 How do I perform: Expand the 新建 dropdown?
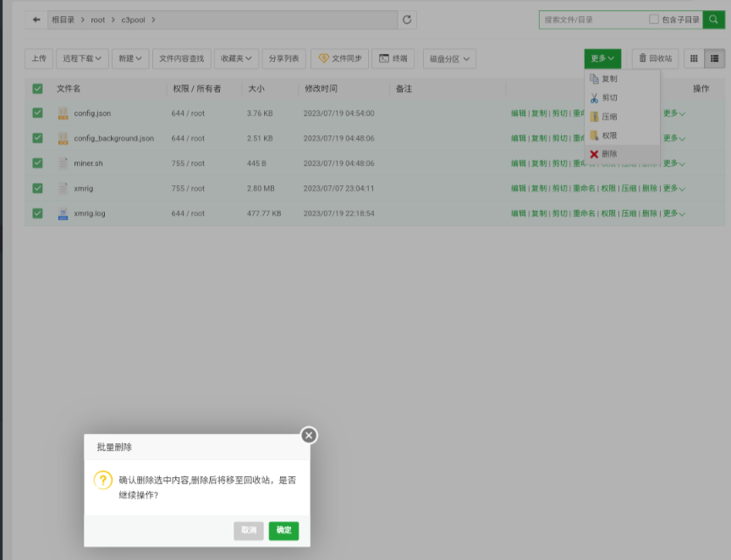(130, 58)
